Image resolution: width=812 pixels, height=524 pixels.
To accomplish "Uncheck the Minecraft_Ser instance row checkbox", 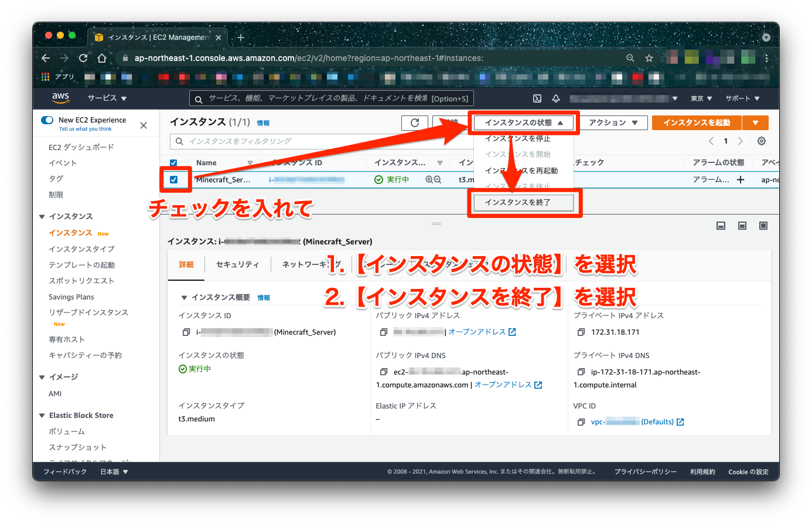I will point(173,180).
